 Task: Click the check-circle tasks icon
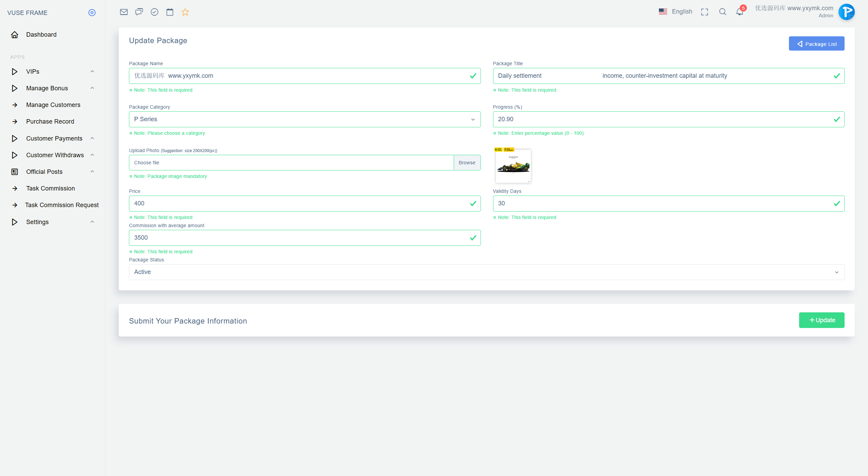(x=154, y=12)
